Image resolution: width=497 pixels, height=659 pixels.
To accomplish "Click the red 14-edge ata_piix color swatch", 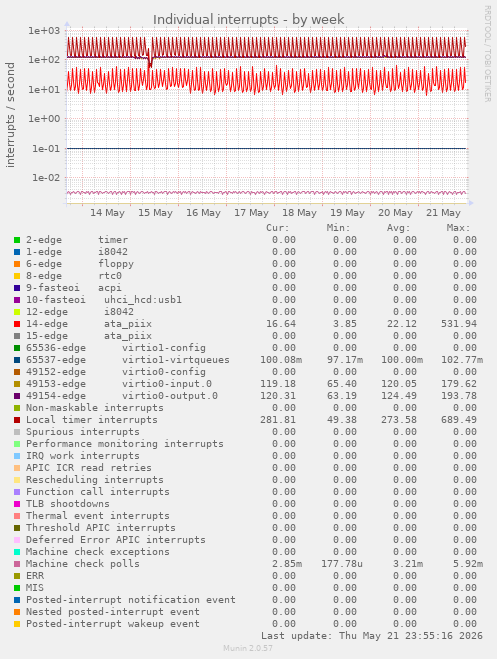I will (x=17, y=324).
